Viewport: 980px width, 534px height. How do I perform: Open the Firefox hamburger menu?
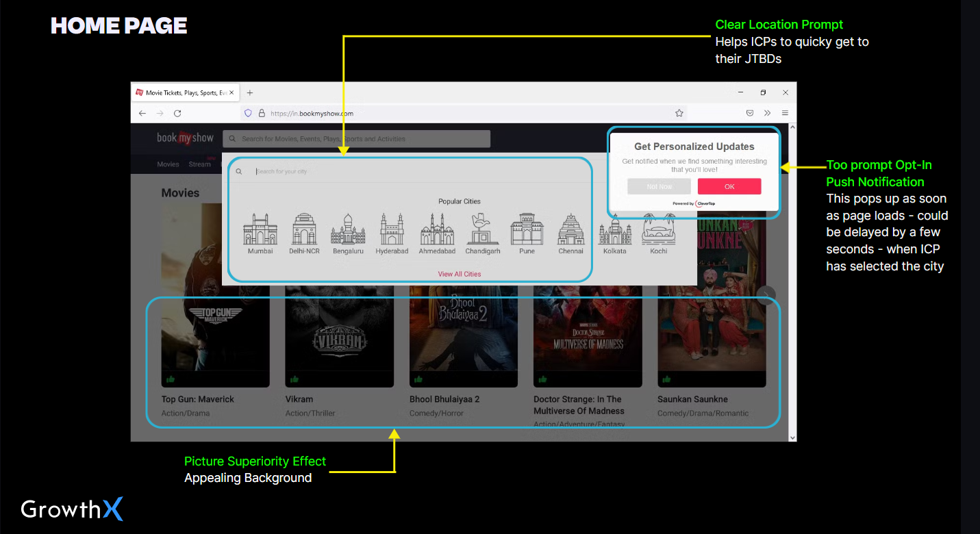click(x=785, y=113)
